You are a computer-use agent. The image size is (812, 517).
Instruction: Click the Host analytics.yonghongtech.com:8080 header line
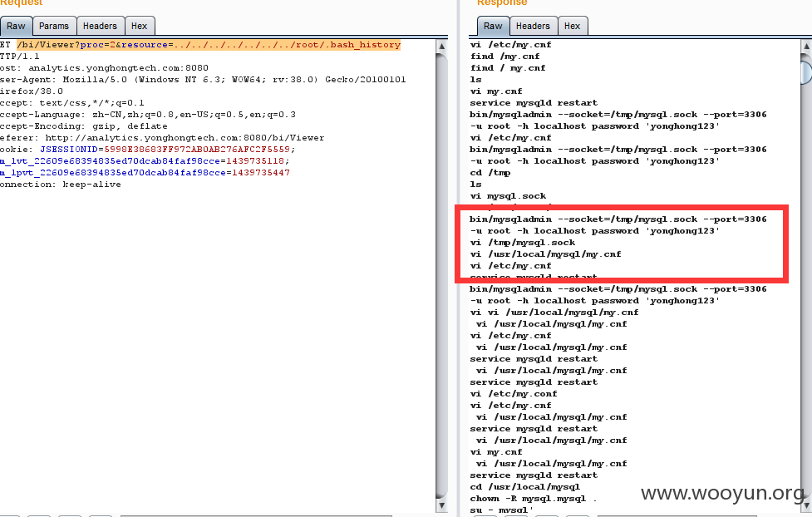(104, 68)
